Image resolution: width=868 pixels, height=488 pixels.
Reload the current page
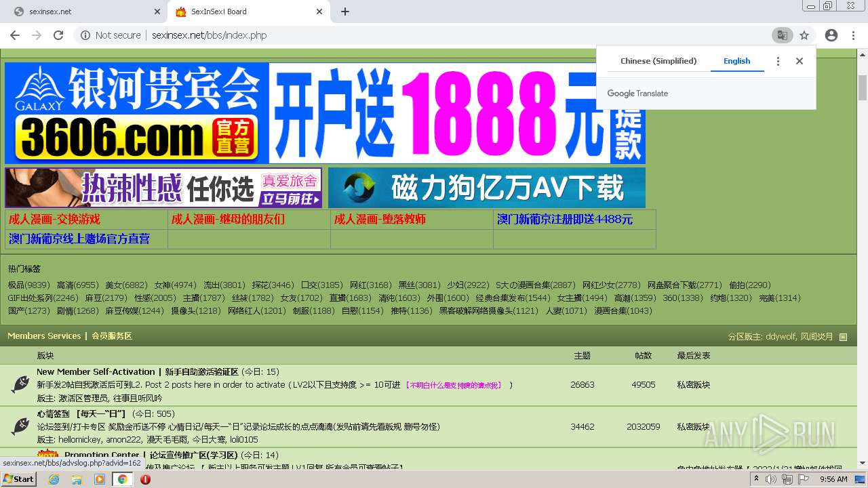(x=58, y=35)
